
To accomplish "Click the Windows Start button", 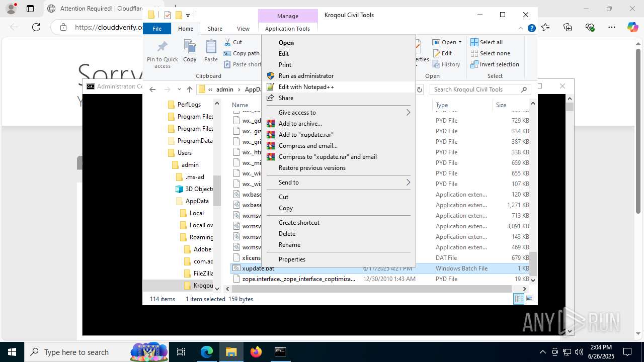I will pyautogui.click(x=12, y=352).
